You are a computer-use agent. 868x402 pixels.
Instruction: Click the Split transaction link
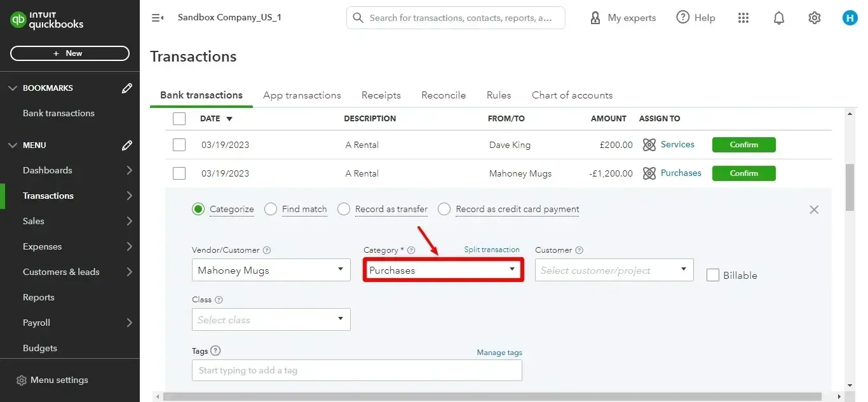pyautogui.click(x=492, y=250)
